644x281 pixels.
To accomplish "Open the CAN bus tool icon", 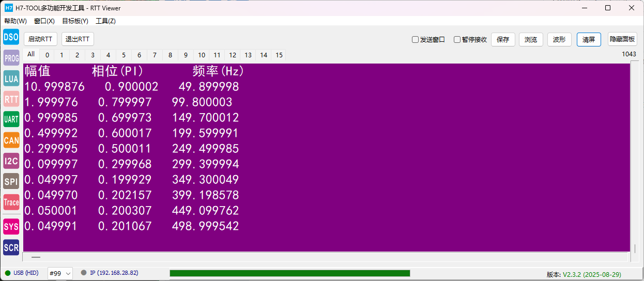I will coord(11,140).
